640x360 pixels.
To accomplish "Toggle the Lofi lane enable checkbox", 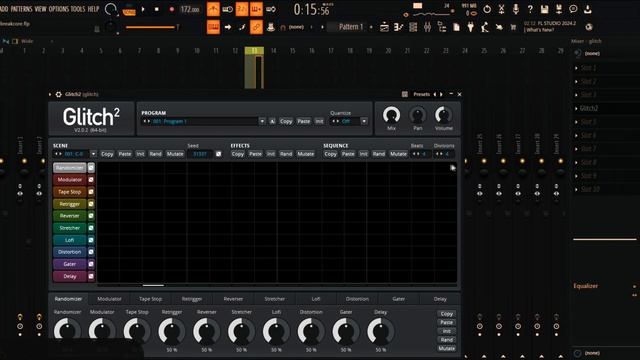I will [x=91, y=240].
